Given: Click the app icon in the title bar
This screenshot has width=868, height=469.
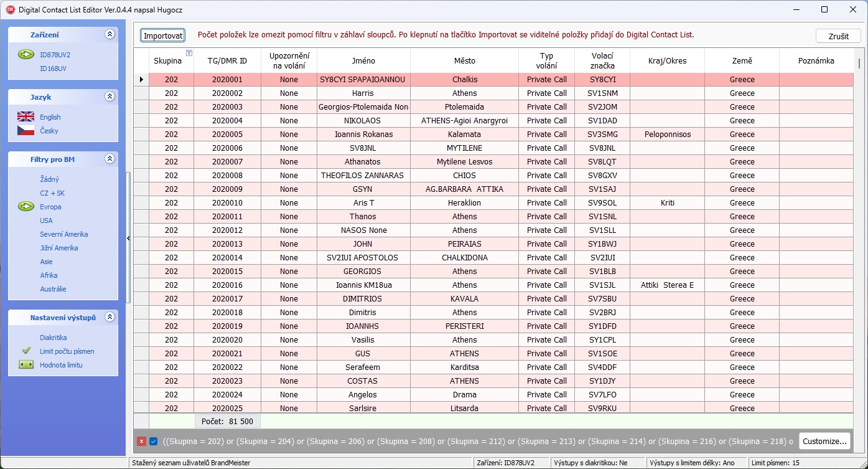Looking at the screenshot, I should coord(9,9).
